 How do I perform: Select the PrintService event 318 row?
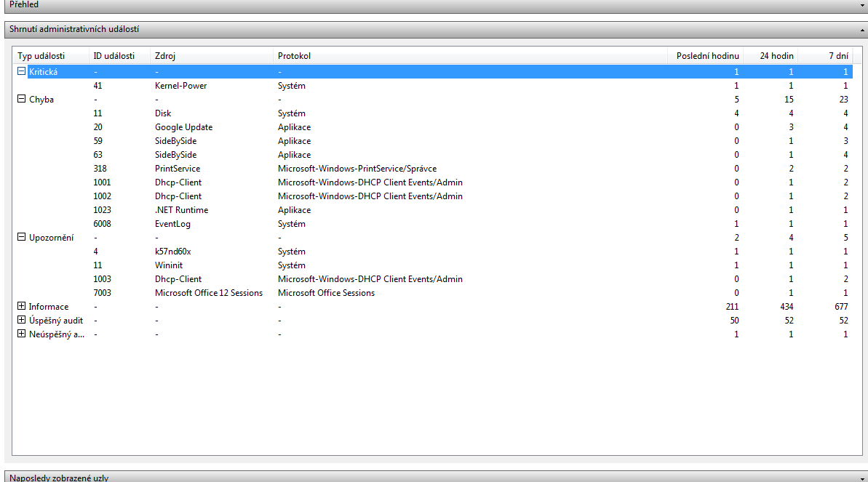point(178,169)
